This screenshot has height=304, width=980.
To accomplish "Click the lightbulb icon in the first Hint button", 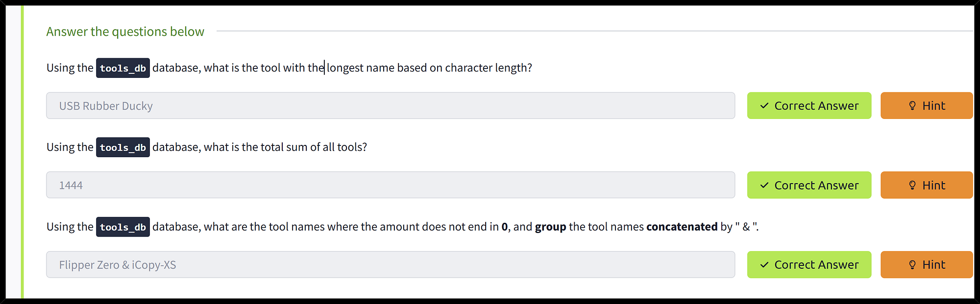I will 912,106.
